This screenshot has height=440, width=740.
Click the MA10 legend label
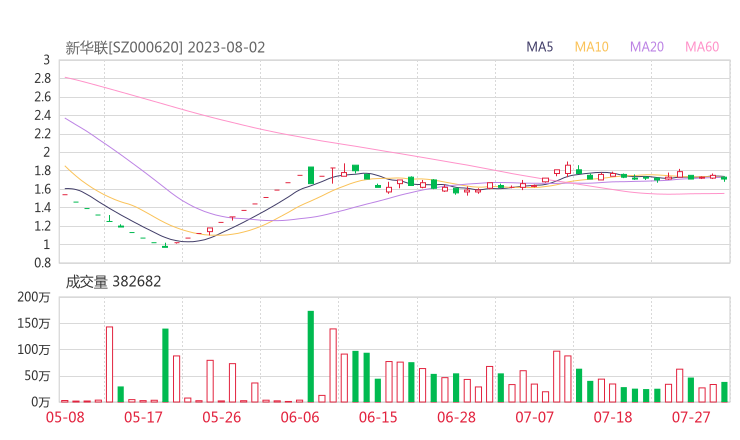point(591,47)
